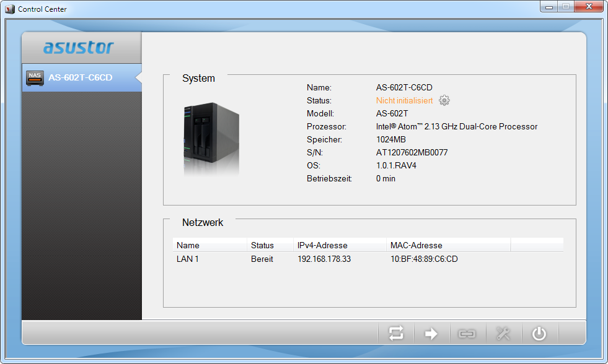This screenshot has width=608, height=364.
Task: Click the NAS icon next to AS-602T-C6CD
Action: (35, 78)
